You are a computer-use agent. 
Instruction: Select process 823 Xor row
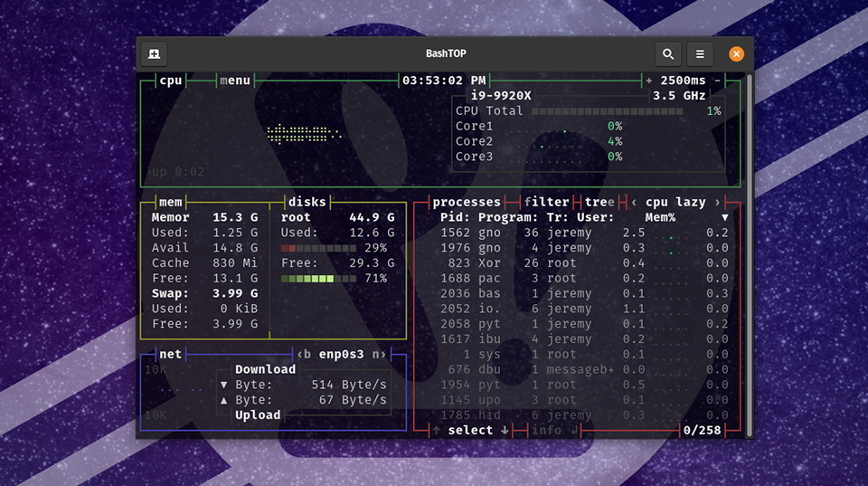[x=584, y=263]
